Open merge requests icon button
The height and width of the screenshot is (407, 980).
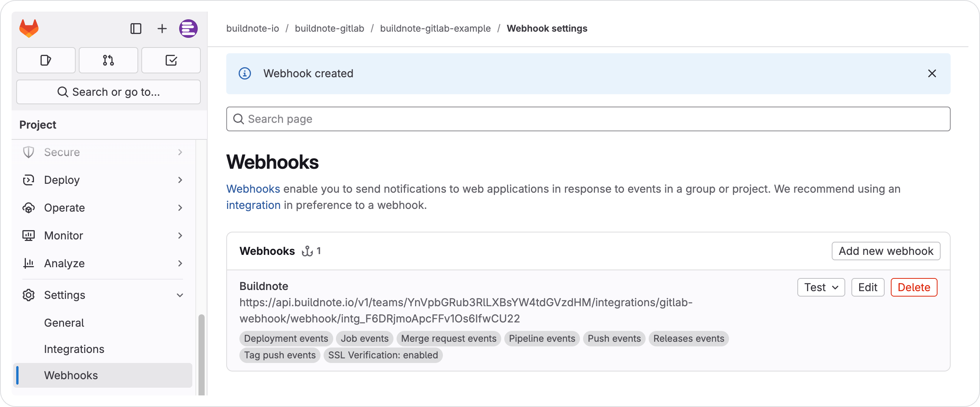pos(109,60)
